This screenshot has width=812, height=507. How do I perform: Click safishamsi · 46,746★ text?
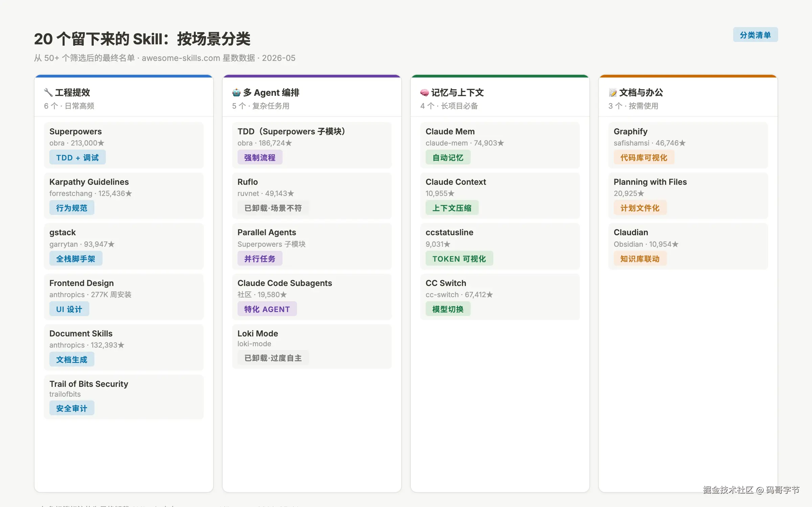point(650,143)
